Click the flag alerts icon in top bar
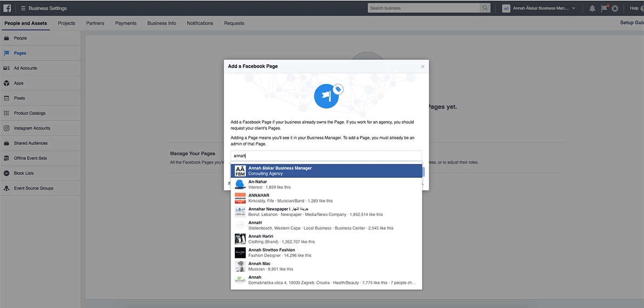The width and height of the screenshot is (644, 308). tap(604, 8)
